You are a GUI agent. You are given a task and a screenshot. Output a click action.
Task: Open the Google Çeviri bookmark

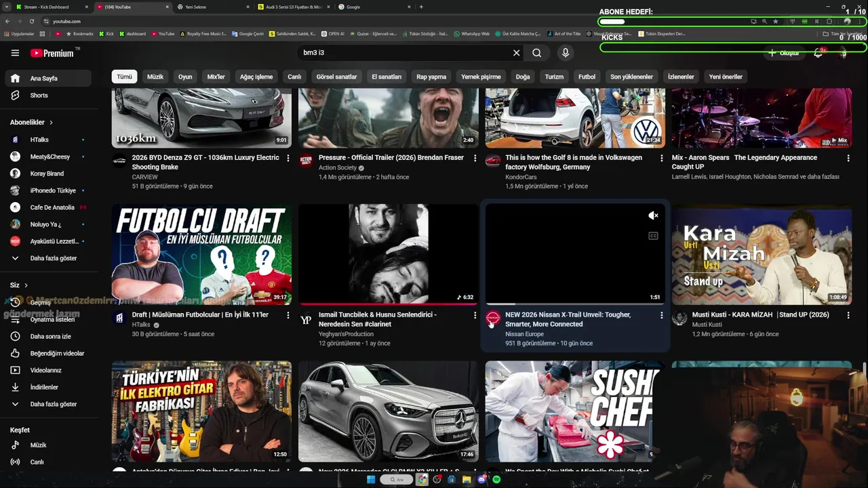pos(248,33)
